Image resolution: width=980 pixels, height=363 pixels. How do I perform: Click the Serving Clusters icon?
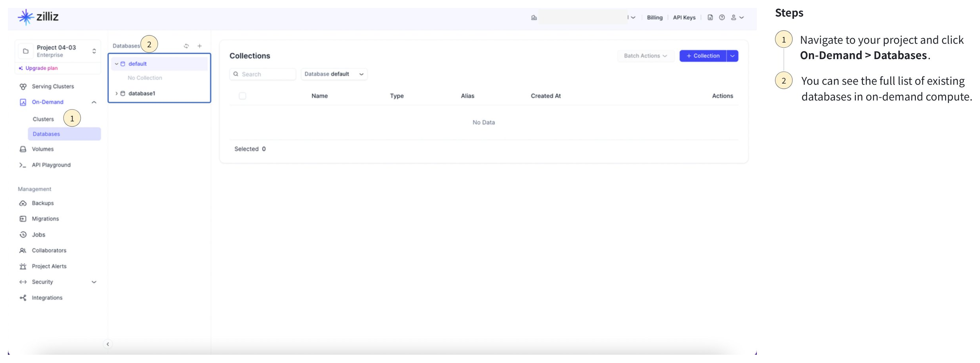[x=23, y=86]
